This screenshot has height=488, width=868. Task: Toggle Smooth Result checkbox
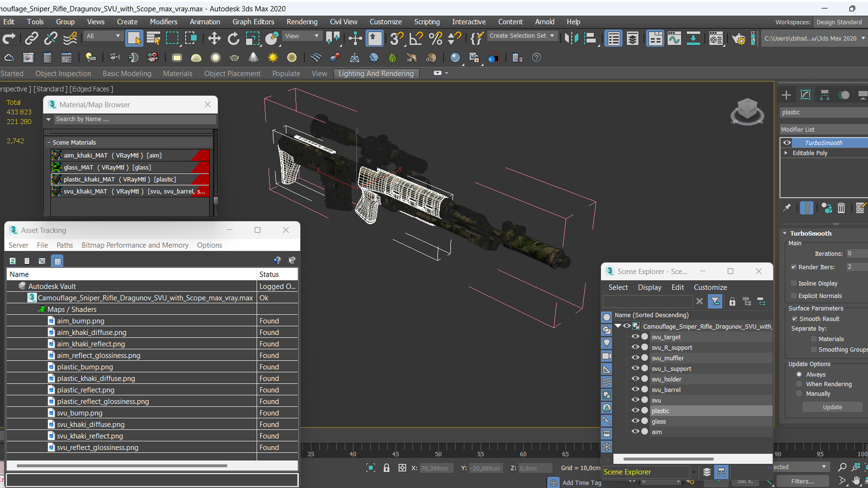pos(794,319)
